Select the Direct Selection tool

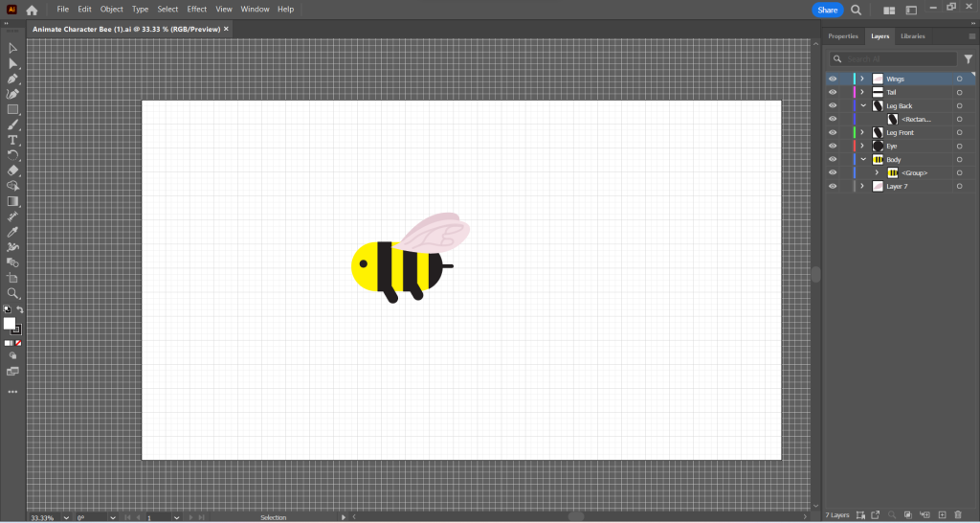click(x=12, y=63)
